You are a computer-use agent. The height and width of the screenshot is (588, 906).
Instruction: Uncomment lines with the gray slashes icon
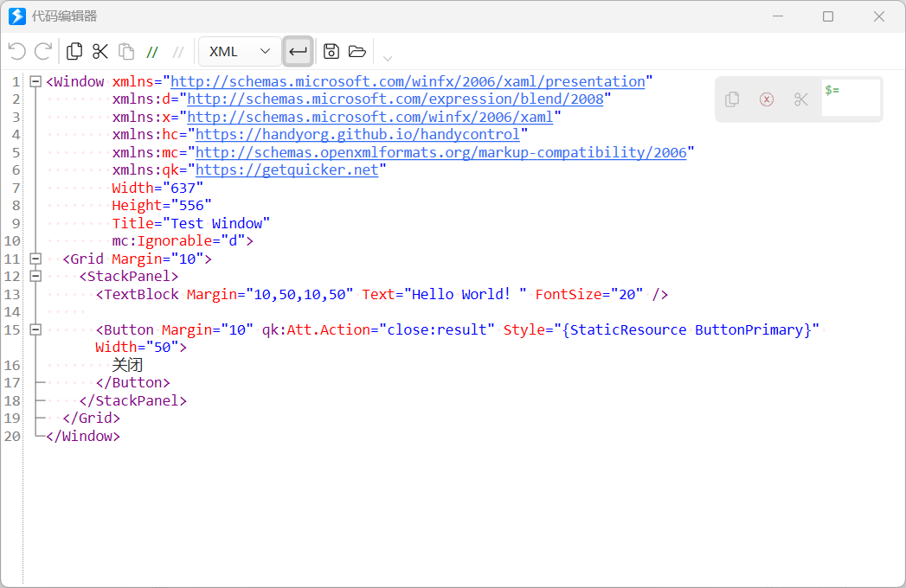(x=178, y=52)
